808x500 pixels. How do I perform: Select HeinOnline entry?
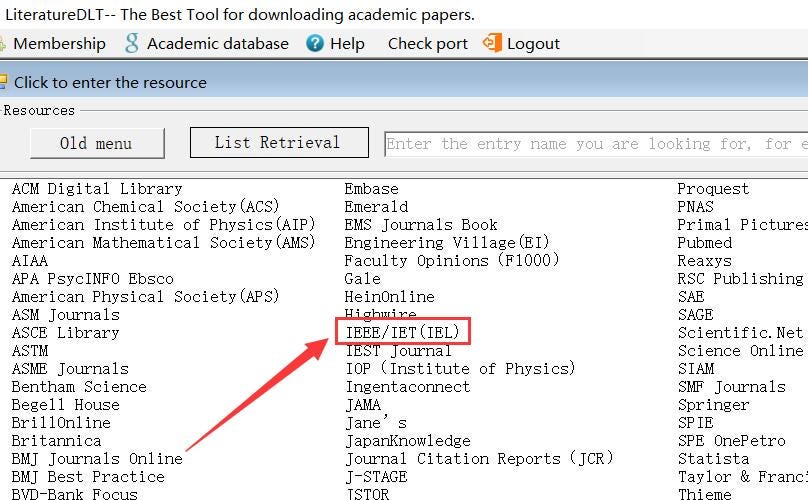[x=390, y=297]
